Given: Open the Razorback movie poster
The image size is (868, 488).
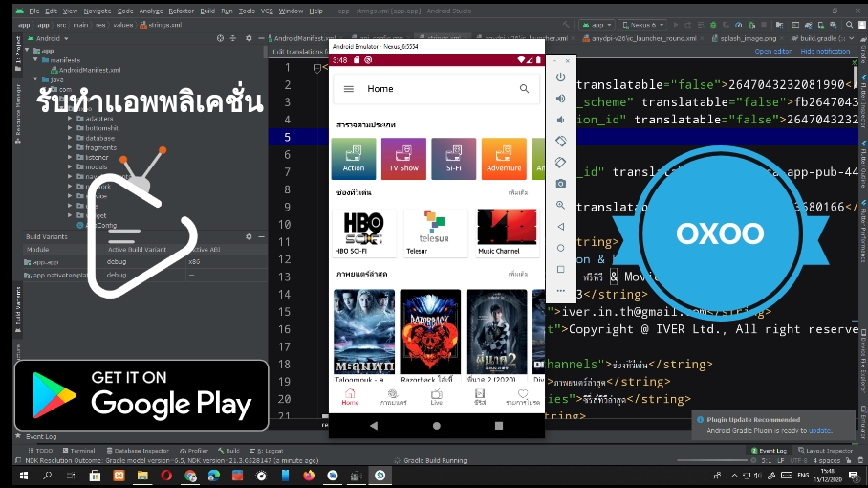Looking at the screenshot, I should point(430,331).
